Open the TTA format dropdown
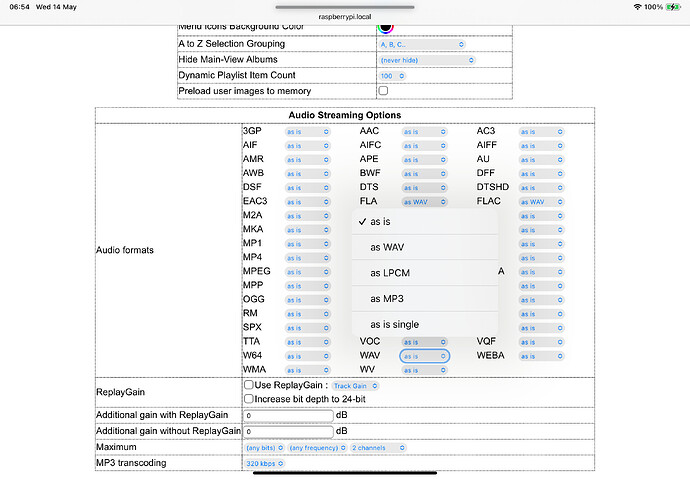 pos(307,343)
